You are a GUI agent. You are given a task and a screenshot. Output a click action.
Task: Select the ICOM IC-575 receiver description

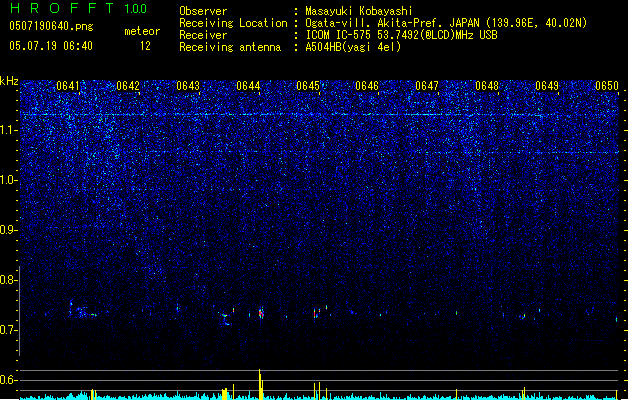(x=401, y=35)
